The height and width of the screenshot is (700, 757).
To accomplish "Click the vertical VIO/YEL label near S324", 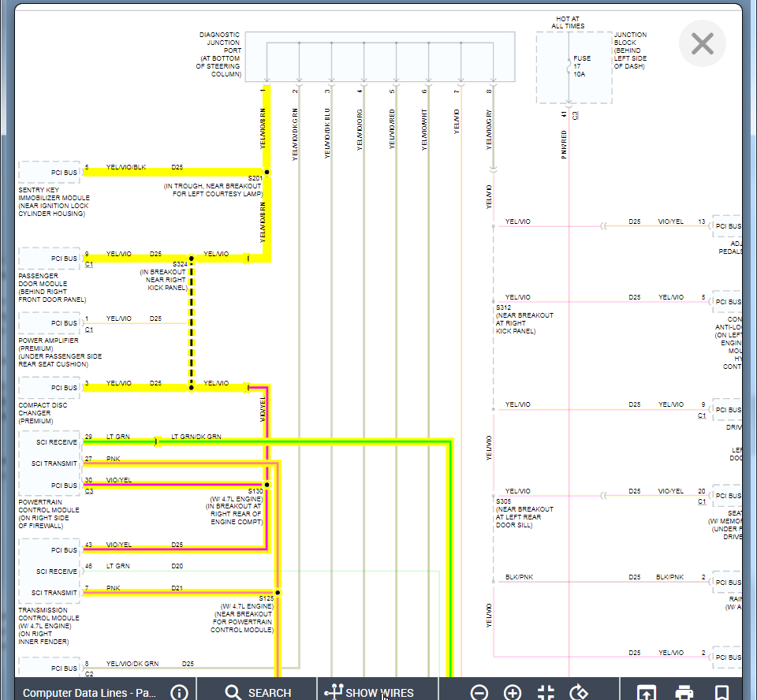I will click(x=263, y=409).
